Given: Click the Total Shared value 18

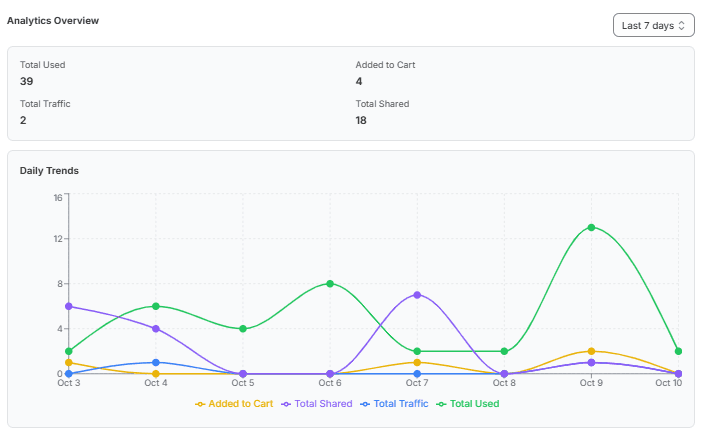Looking at the screenshot, I should point(362,120).
